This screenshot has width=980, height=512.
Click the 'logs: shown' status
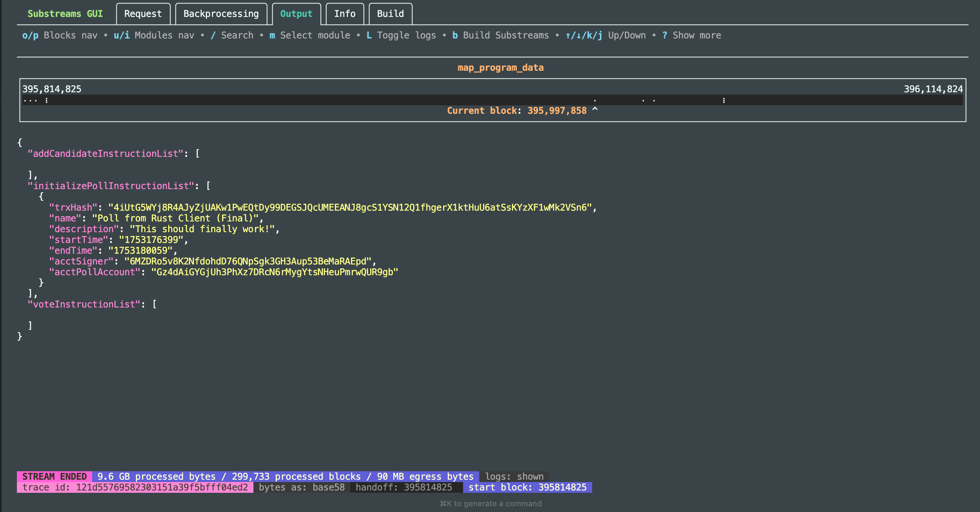514,477
